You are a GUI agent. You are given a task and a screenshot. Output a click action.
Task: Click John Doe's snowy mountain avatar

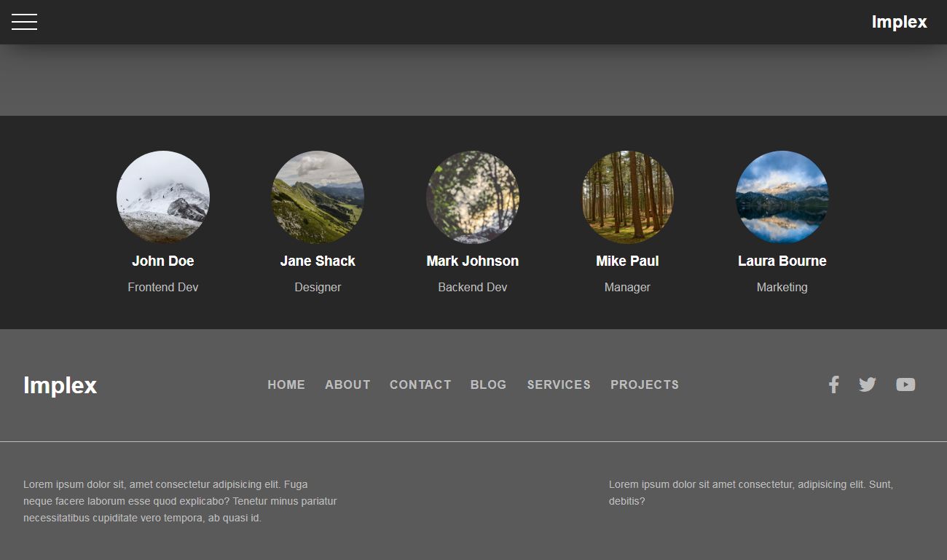click(163, 197)
